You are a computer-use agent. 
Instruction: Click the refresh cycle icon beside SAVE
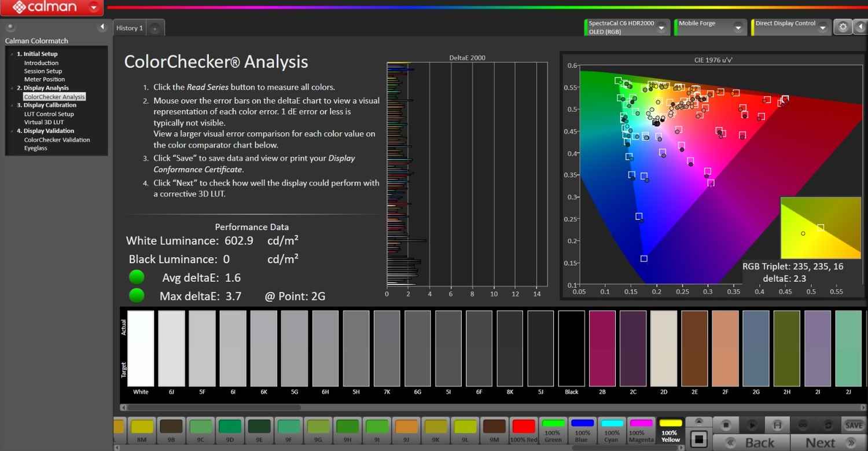click(828, 426)
